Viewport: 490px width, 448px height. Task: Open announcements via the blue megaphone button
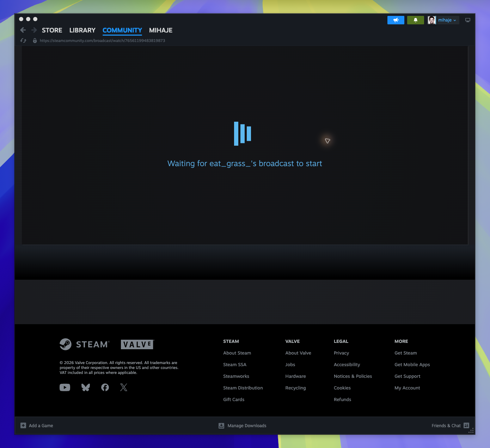pyautogui.click(x=396, y=20)
